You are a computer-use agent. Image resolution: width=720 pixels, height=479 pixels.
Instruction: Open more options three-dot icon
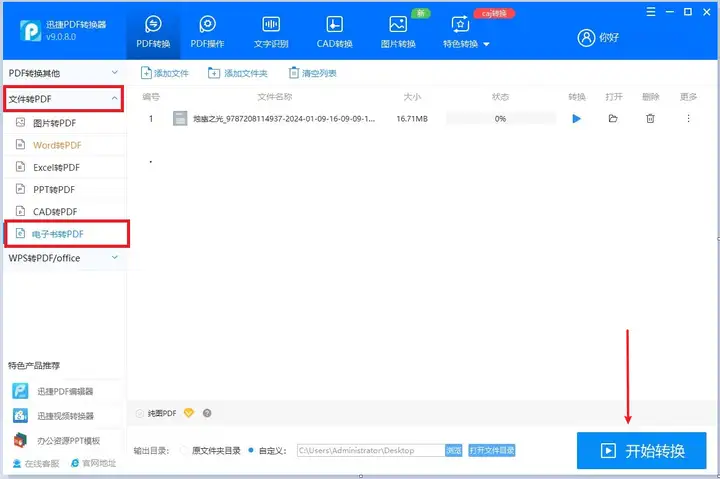coord(688,119)
